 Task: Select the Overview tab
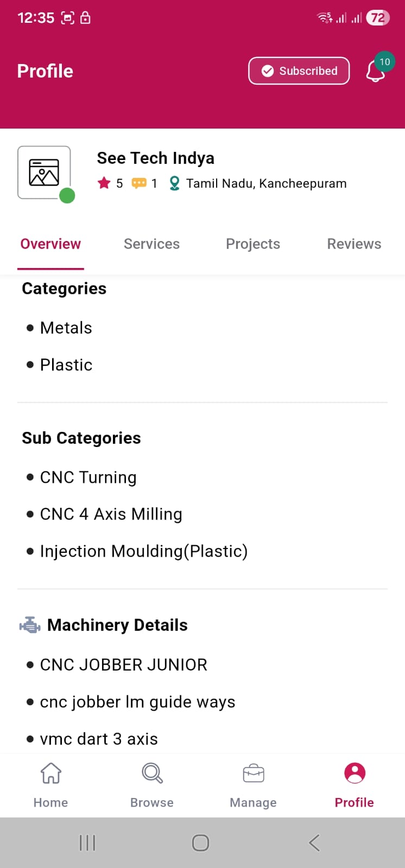[50, 244]
